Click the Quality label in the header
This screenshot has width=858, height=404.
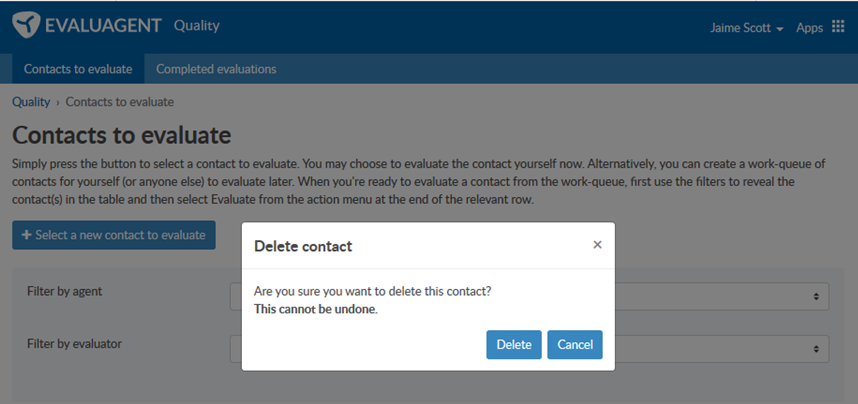[x=196, y=26]
